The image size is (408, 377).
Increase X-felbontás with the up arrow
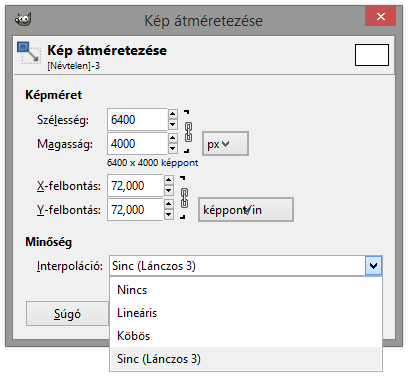[169, 180]
